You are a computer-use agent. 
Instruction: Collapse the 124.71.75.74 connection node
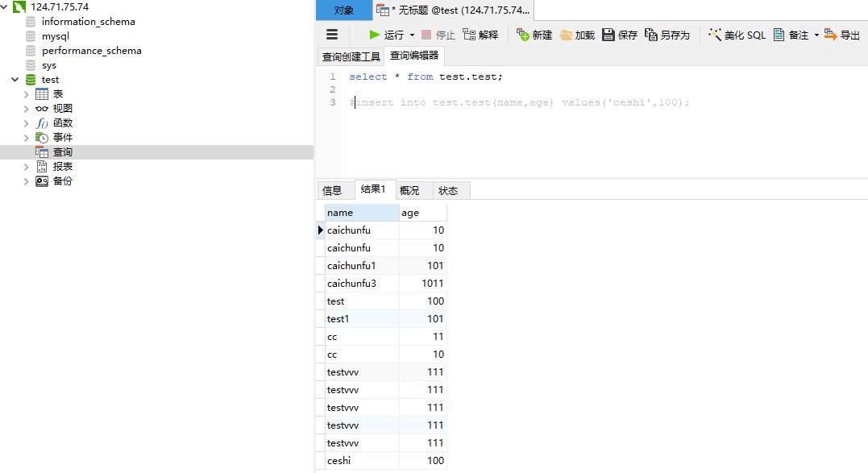[x=4, y=7]
